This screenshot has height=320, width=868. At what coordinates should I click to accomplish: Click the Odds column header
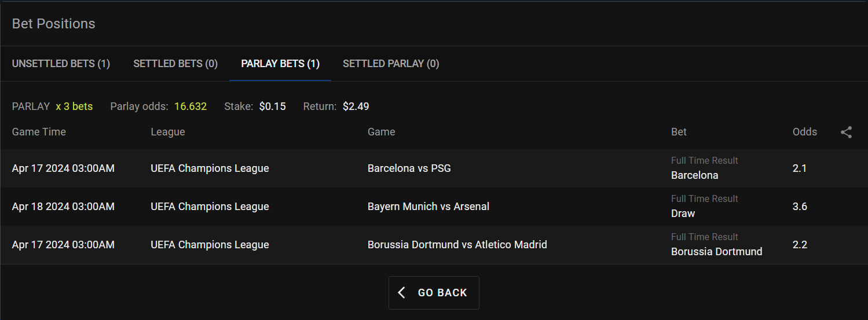pyautogui.click(x=804, y=132)
